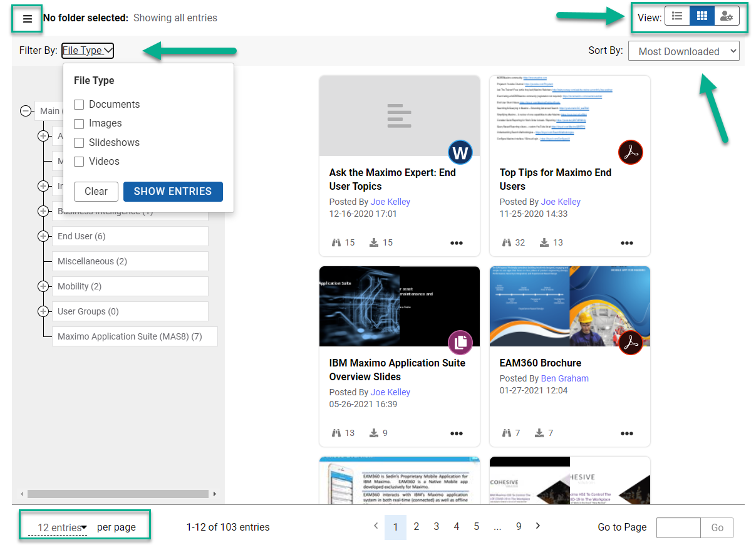The height and width of the screenshot is (545, 756).
Task: Click views binoculars icon on EAM360 Brochure card
Action: 506,433
